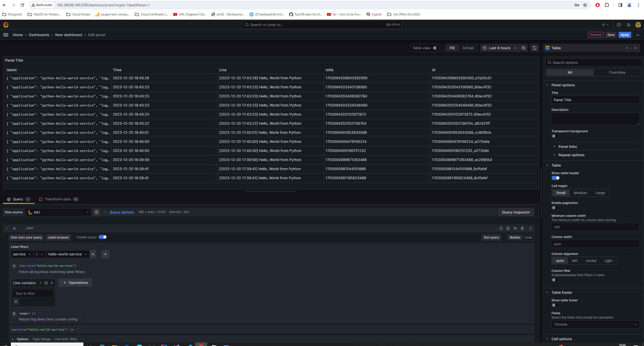Click the Text to find input field
The width and height of the screenshot is (644, 346).
pyautogui.click(x=33, y=294)
